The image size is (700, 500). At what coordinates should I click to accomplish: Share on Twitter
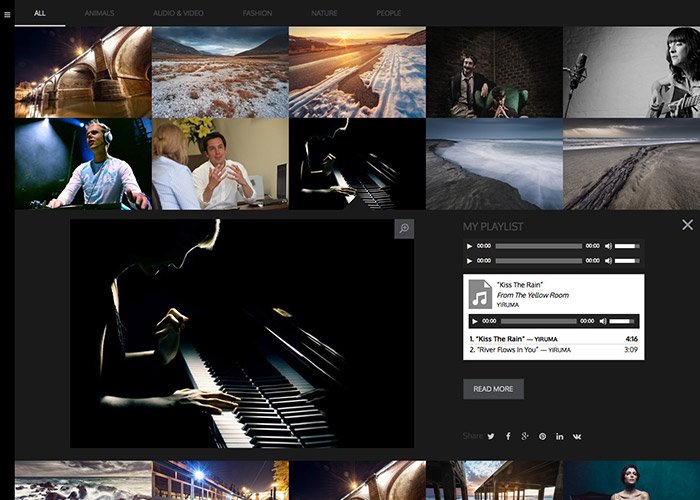click(491, 437)
